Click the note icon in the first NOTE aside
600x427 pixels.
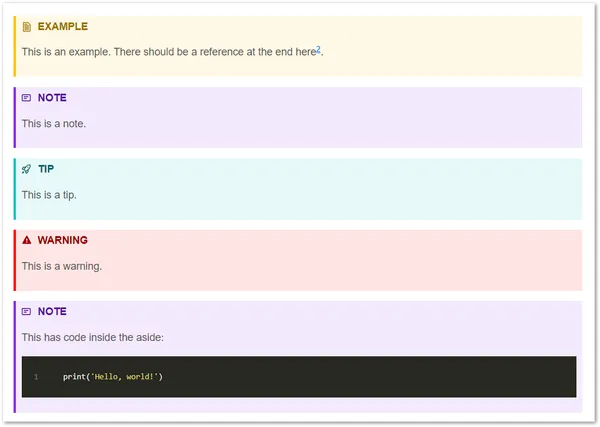27,98
